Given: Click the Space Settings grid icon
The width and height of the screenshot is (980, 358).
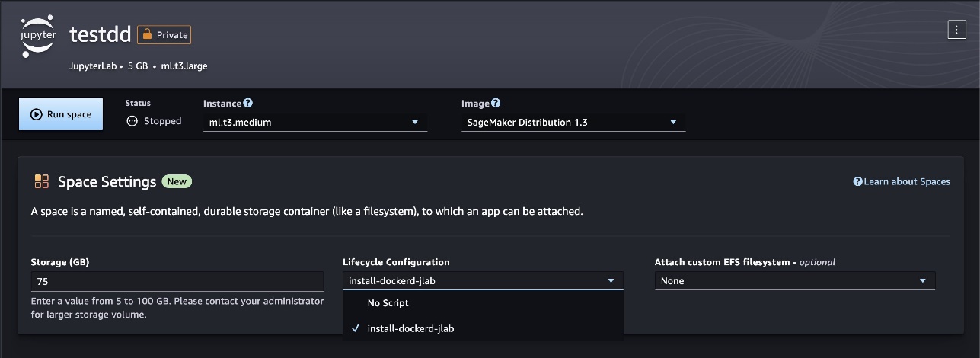Looking at the screenshot, I should coord(42,181).
